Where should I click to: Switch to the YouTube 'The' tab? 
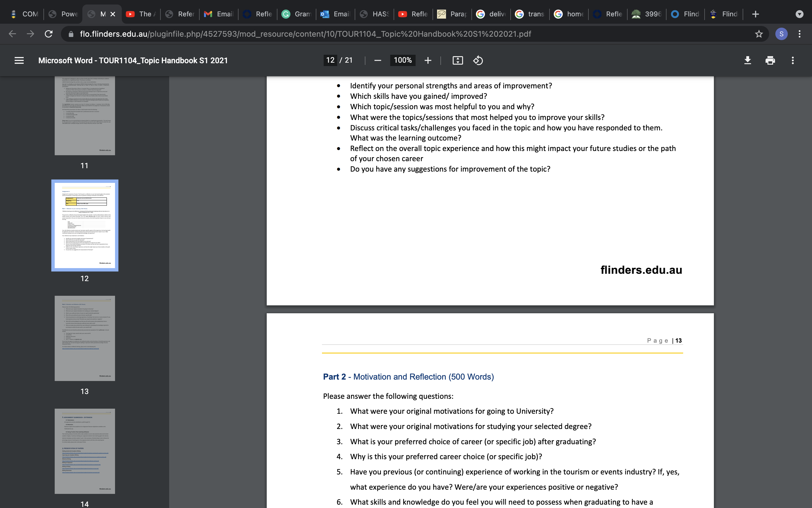pyautogui.click(x=141, y=14)
